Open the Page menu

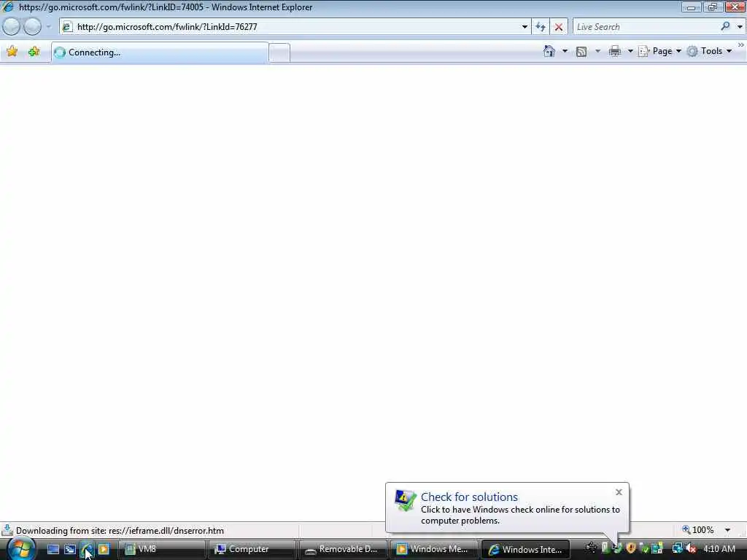click(x=659, y=51)
